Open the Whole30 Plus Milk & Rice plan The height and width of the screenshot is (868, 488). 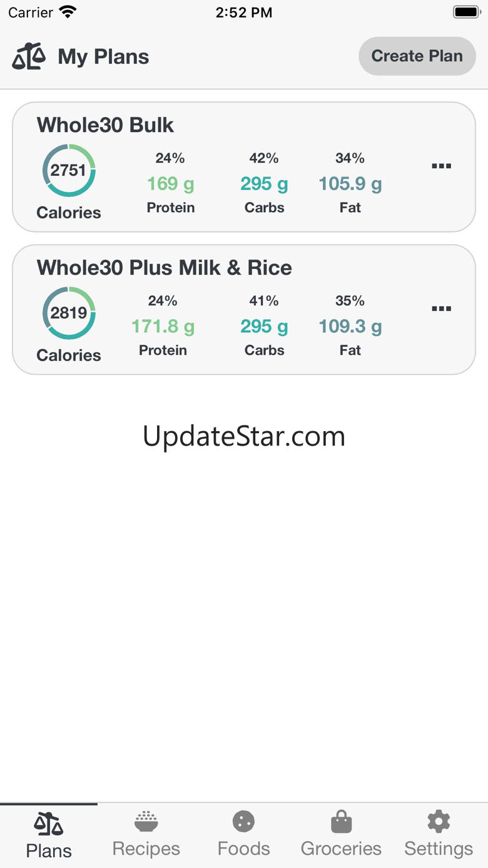165,268
